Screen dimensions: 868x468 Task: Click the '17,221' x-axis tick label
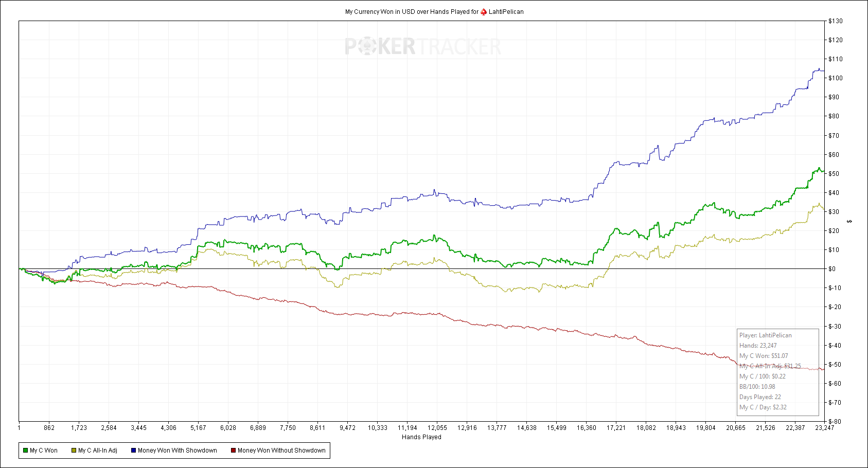(x=616, y=428)
